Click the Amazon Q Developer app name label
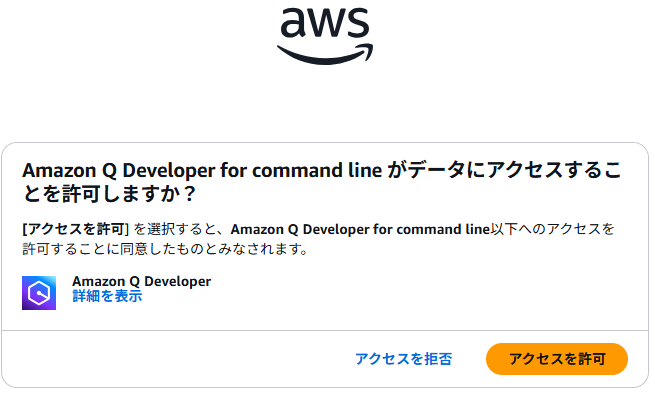Screen dimensions: 655x393 pyautogui.click(x=142, y=281)
